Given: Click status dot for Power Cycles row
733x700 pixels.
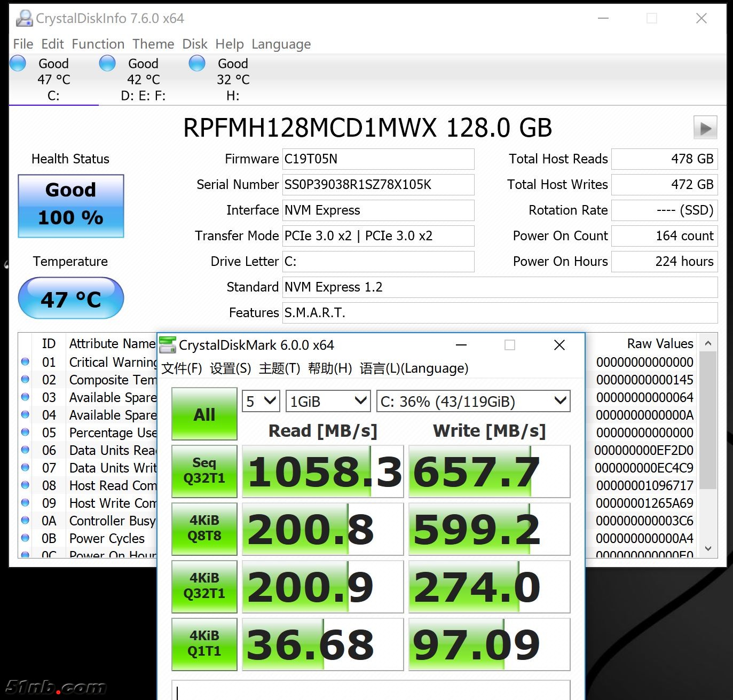Looking at the screenshot, I should click(x=25, y=538).
